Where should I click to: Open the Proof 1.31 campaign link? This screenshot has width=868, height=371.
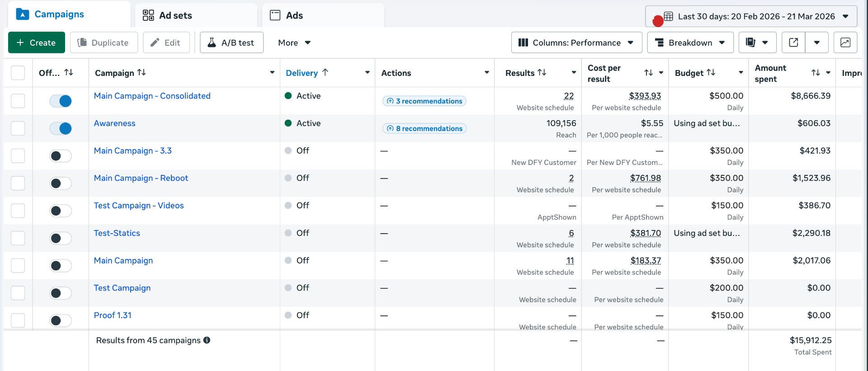coord(113,315)
